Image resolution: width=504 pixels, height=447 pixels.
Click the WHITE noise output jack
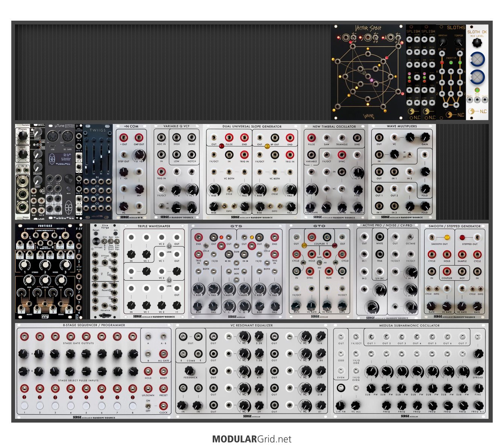[380, 237]
